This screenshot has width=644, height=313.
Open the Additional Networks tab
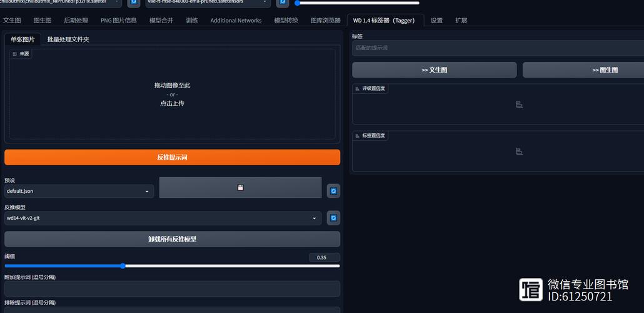(x=236, y=20)
